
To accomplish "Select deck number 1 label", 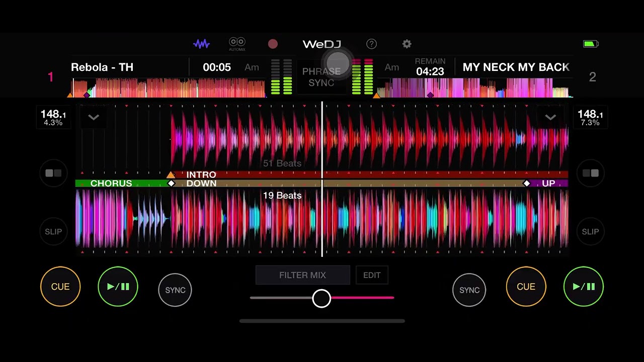I will (x=50, y=77).
